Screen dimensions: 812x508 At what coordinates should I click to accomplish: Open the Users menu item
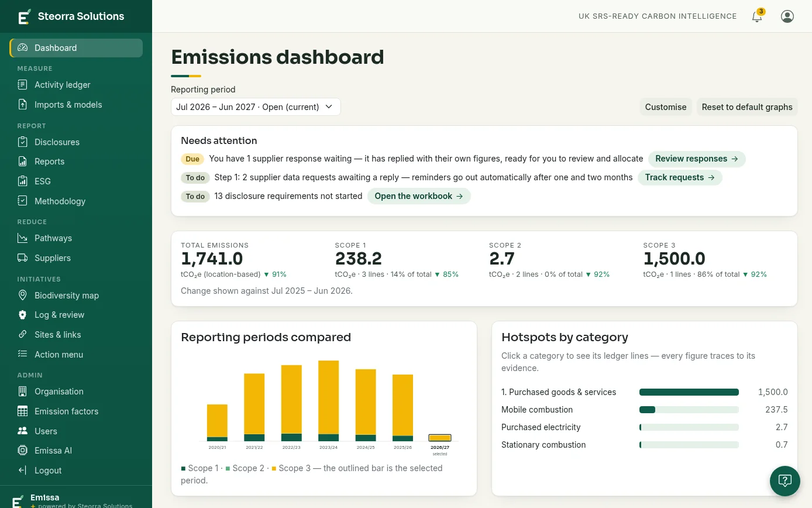coord(76,431)
